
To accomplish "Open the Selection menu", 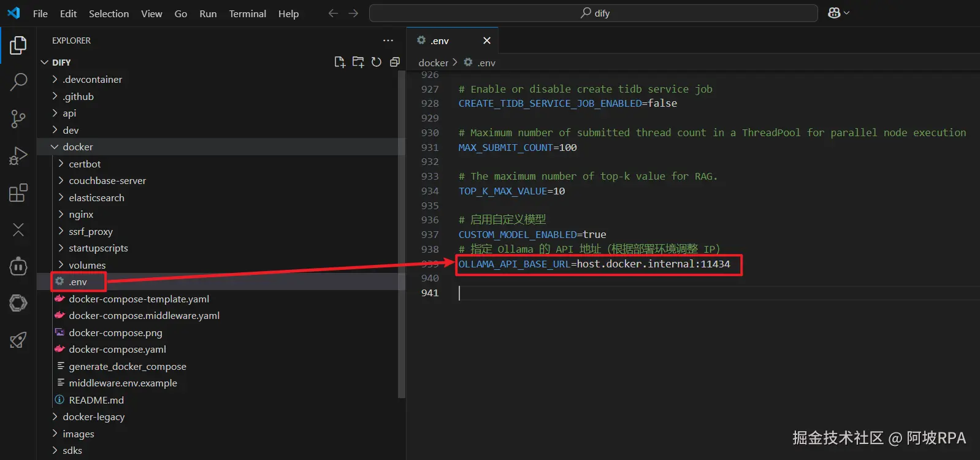I will pyautogui.click(x=109, y=13).
